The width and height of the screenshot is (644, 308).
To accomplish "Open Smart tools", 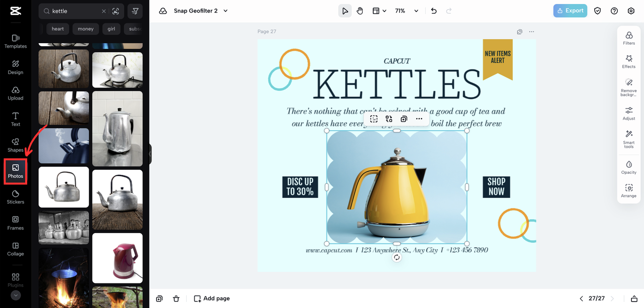I will tap(629, 139).
